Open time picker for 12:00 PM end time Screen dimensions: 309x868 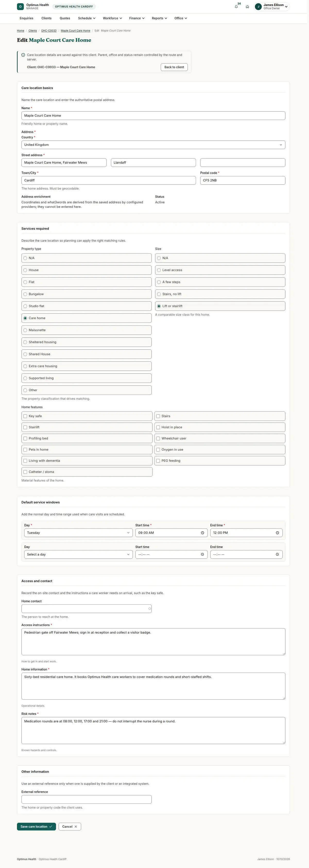277,533
